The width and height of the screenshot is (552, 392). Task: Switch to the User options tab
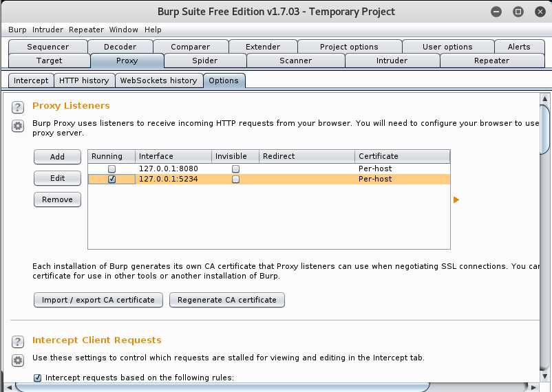point(447,47)
